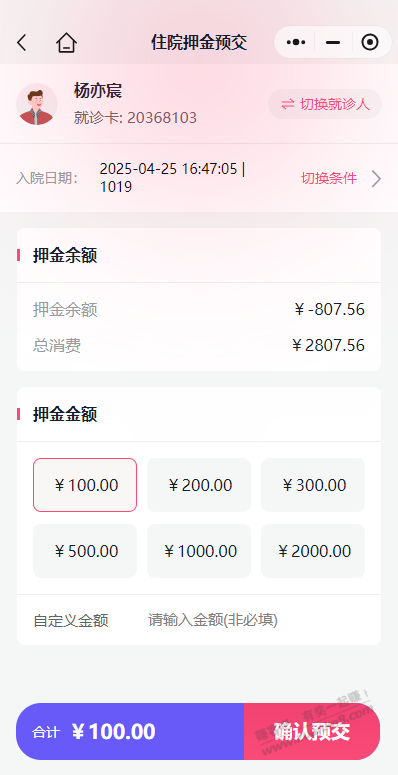
Task: Select the ¥2000.00 deposit option
Action: pyautogui.click(x=313, y=551)
